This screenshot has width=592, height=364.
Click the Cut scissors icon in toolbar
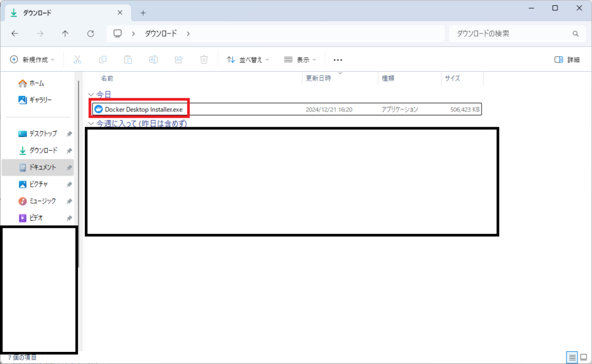[77, 60]
